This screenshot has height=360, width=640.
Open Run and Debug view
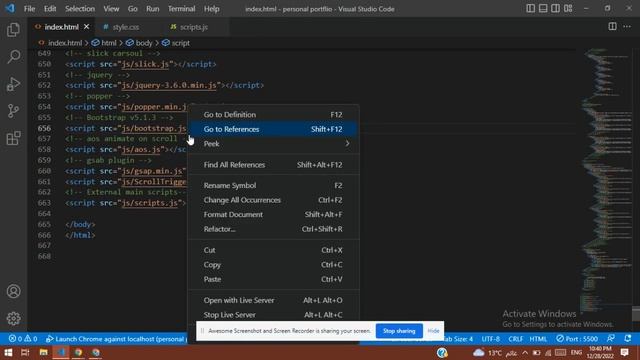pos(13,84)
